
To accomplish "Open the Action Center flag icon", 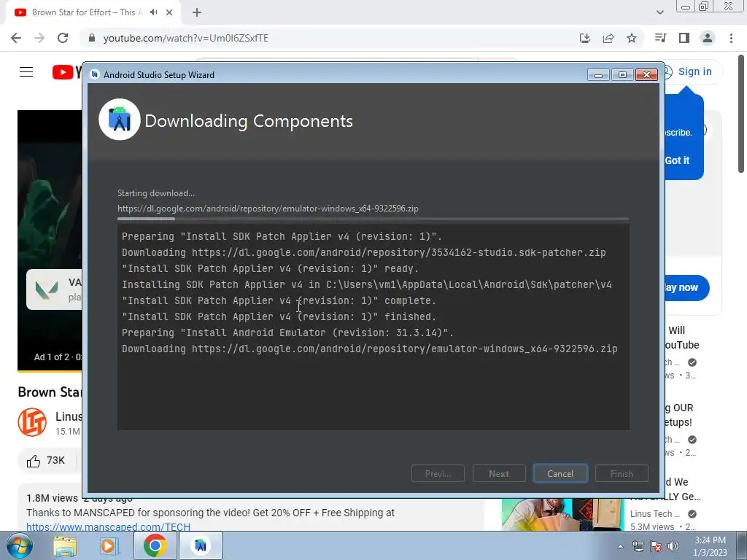I will tap(656, 546).
